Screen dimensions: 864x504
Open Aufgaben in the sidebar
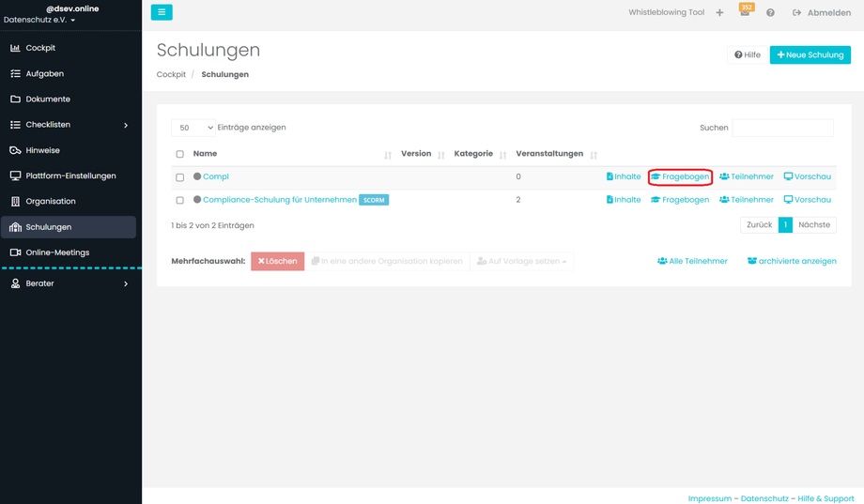(x=69, y=74)
